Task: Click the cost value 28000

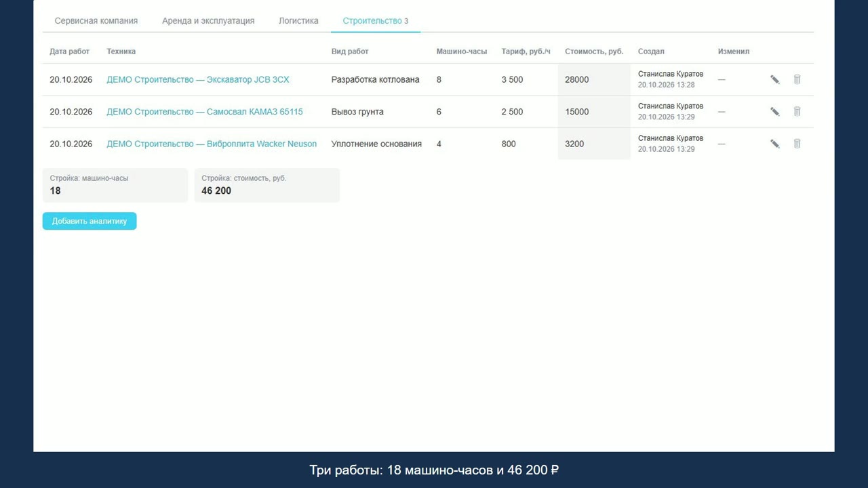Action: 577,79
